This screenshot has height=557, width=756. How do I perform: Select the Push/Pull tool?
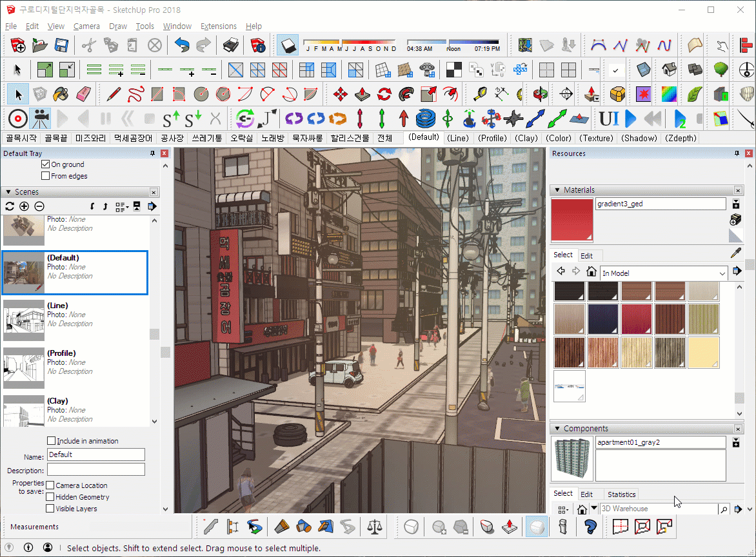coord(363,94)
